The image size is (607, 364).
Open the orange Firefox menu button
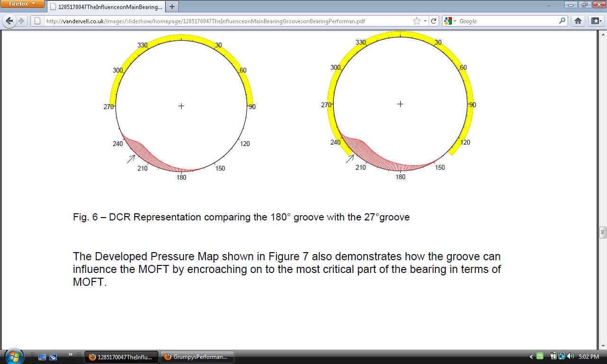click(x=22, y=4)
